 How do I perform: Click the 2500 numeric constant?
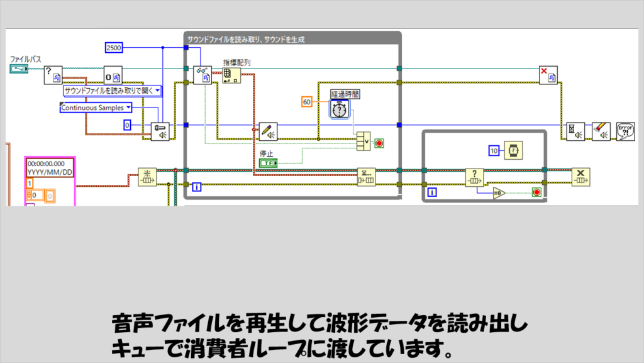point(114,48)
